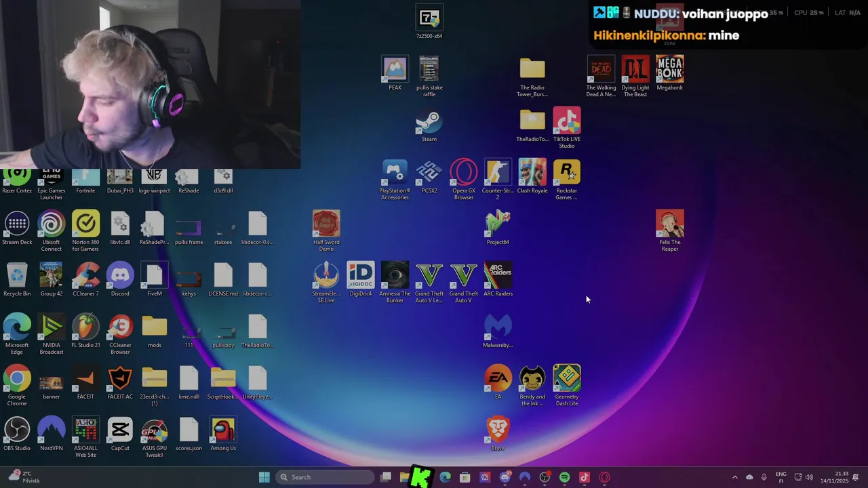Launch Brave browser desktop icon
Viewport: 868px width, 488px height.
(x=498, y=434)
